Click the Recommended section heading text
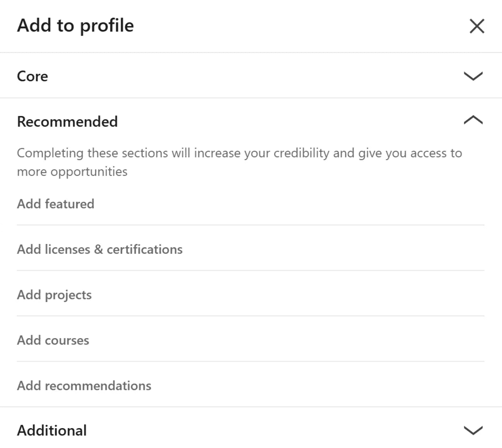 point(67,122)
